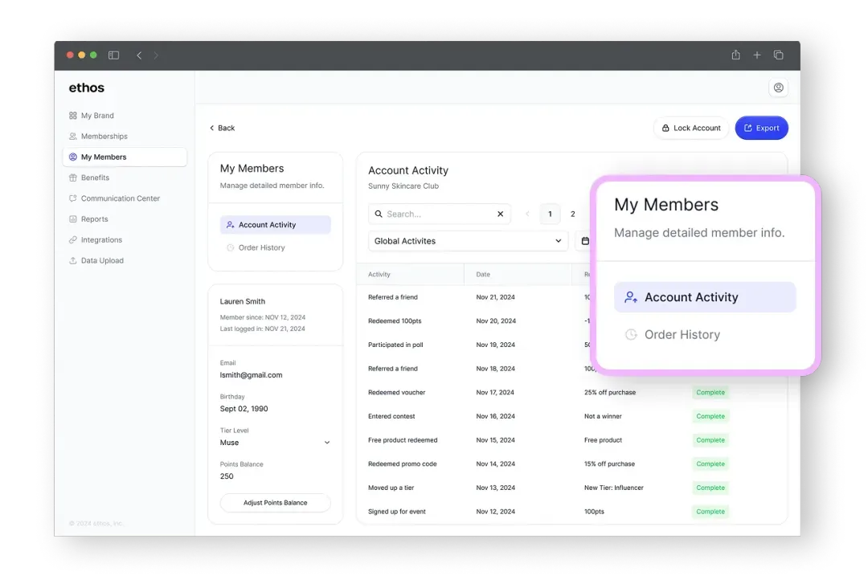Open Data Upload page in sidebar
The height and width of the screenshot is (588, 868).
[x=102, y=260]
